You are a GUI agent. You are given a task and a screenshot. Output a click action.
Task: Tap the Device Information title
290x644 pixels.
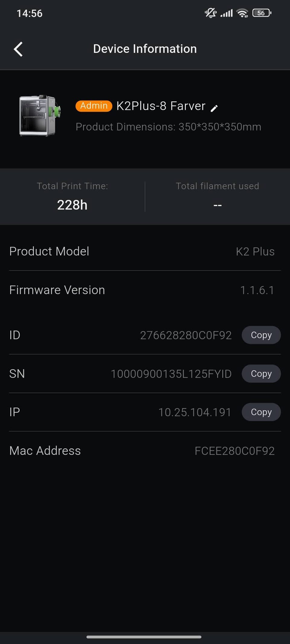click(145, 49)
